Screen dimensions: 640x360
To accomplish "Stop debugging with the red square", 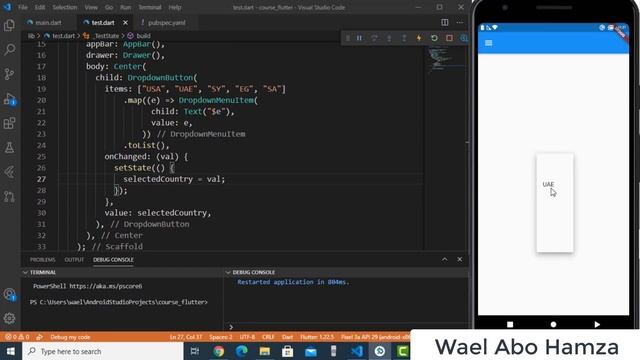I will pos(449,38).
